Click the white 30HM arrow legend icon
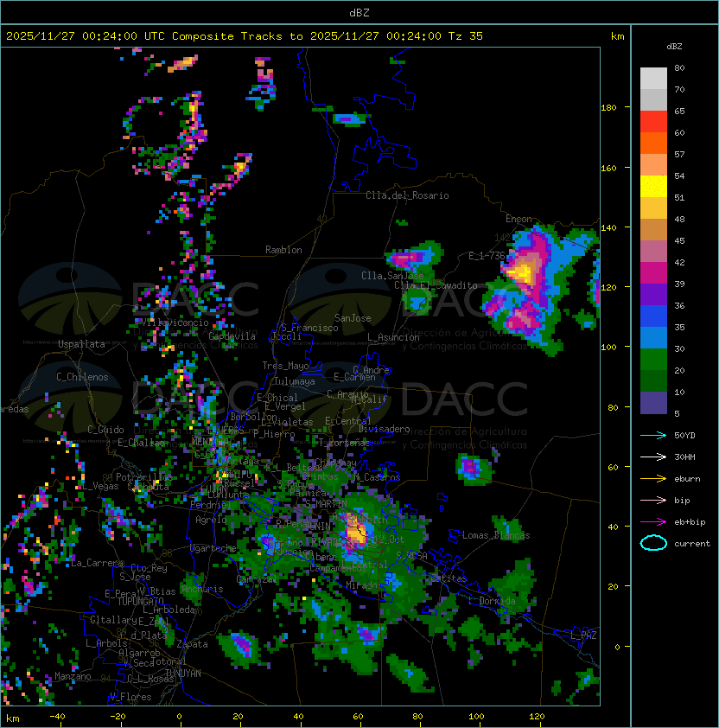Screen dimensions: 719x728 click(x=653, y=457)
